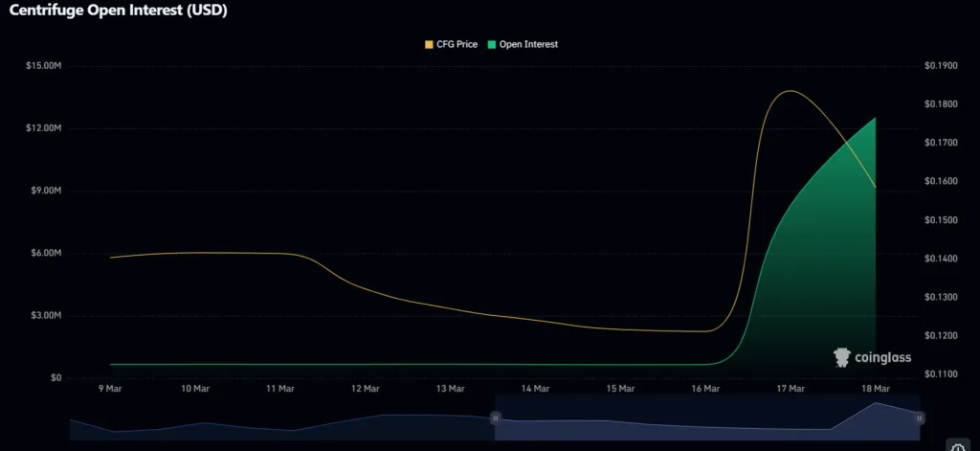
Task: Click the $0.1300 price axis label
Action: pyautogui.click(x=941, y=297)
